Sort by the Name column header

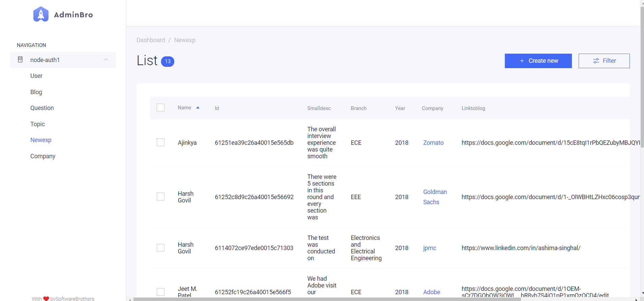184,108
